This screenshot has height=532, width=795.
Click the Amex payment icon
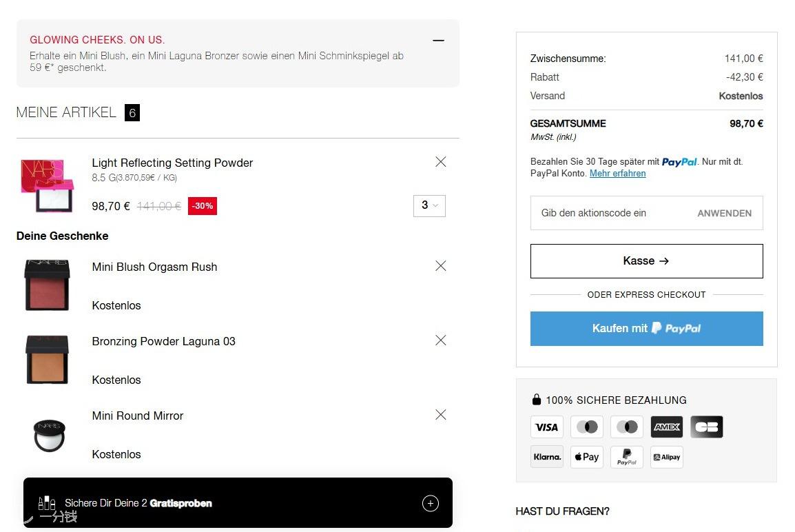pyautogui.click(x=667, y=427)
